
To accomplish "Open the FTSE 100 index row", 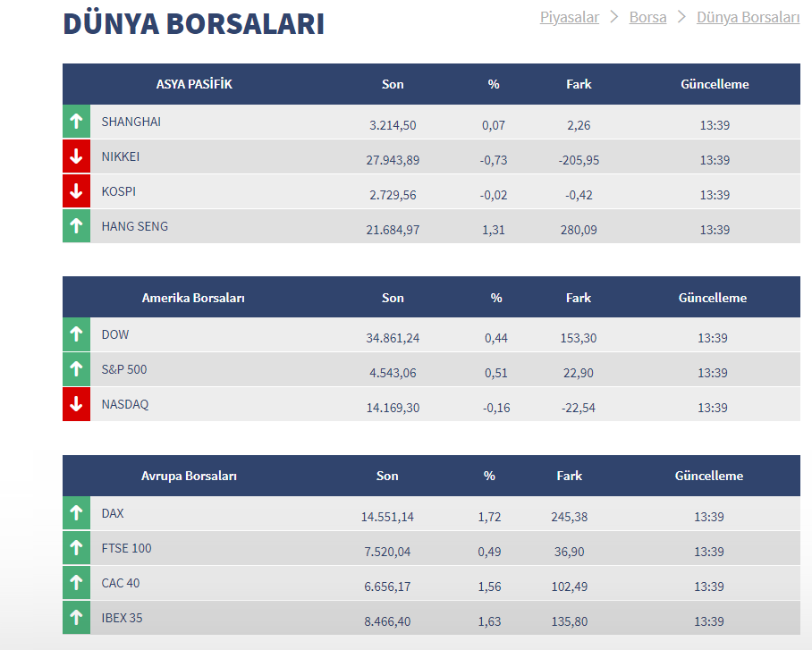I will 126,548.
